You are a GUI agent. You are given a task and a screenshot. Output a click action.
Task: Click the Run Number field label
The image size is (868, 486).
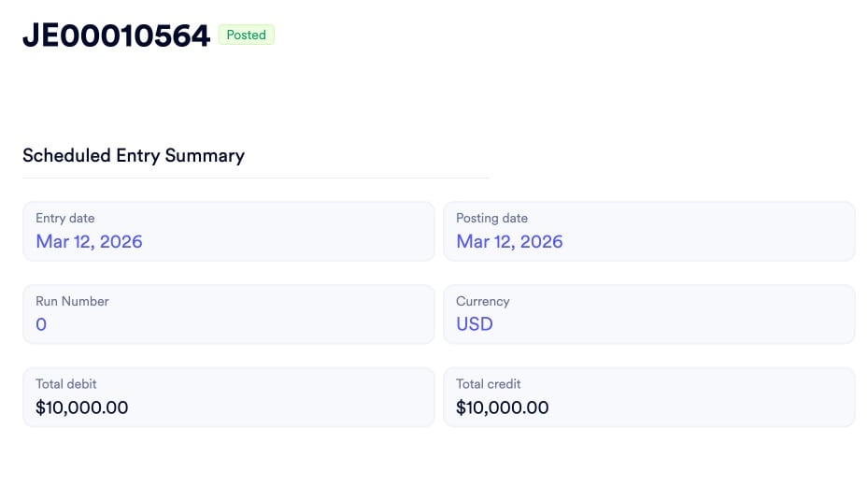(72, 301)
